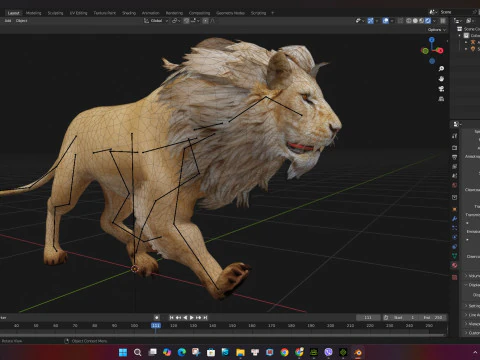Viewport: 480px width, 360px height.
Task: Open the View Layer properties tab
Action: tap(455, 166)
